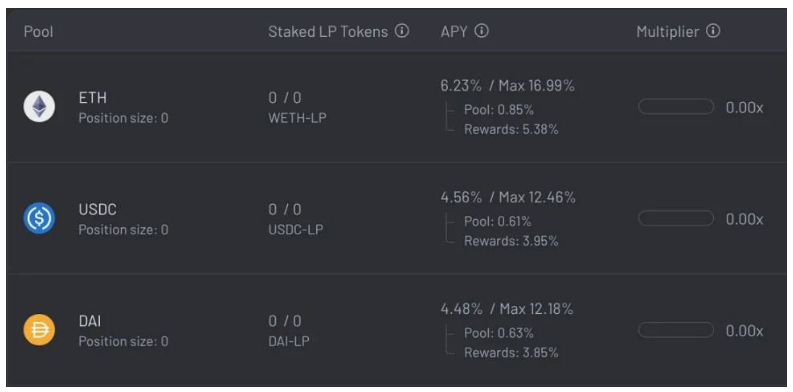This screenshot has width=793, height=392.
Task: Select the Multiplier column header
Action: (668, 32)
